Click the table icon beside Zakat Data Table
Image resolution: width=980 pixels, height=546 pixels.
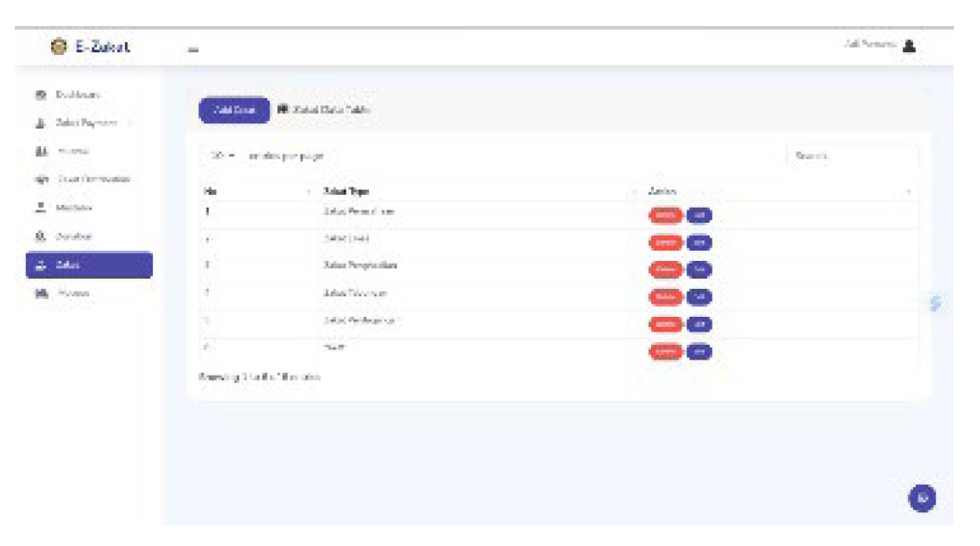282,110
